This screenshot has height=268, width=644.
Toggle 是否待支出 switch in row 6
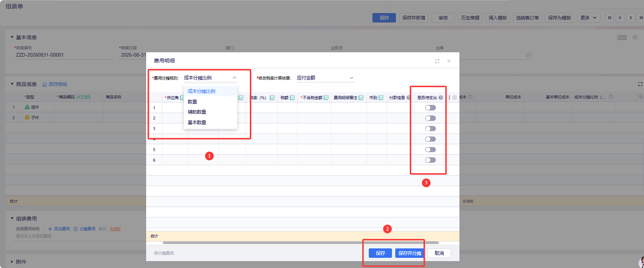click(x=430, y=160)
